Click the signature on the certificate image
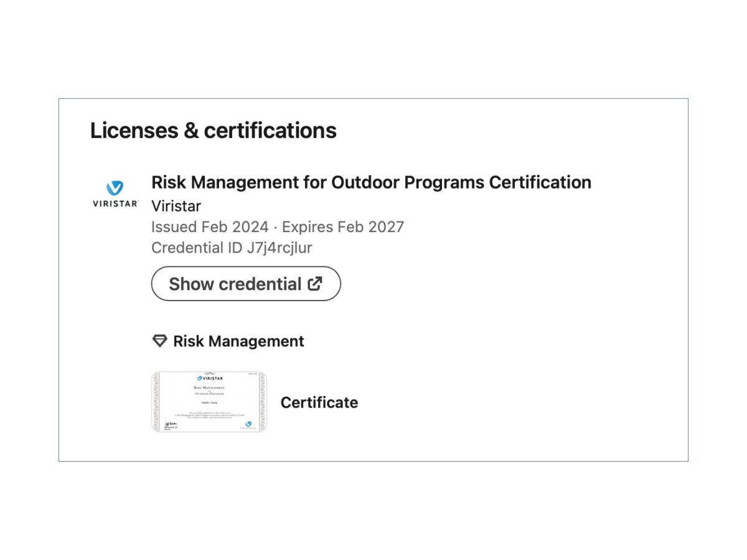Screen dimensions: 747x560 pos(169,423)
